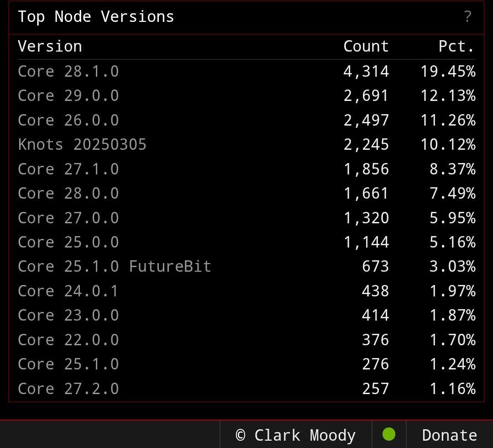Click the percentage 1.70%
This screenshot has height=448, width=493.
click(x=452, y=340)
